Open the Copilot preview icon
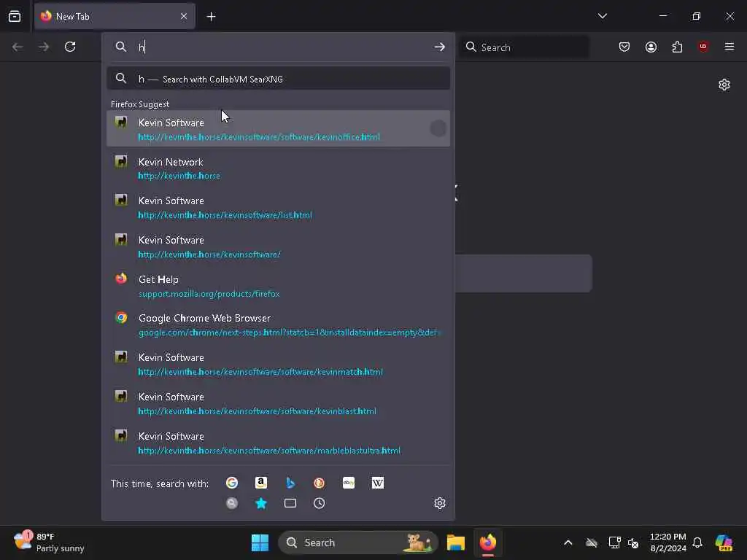 pos(724,542)
